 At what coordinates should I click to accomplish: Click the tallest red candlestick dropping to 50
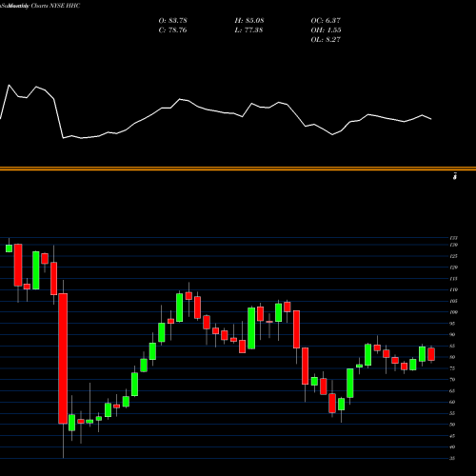pyautogui.click(x=63, y=359)
